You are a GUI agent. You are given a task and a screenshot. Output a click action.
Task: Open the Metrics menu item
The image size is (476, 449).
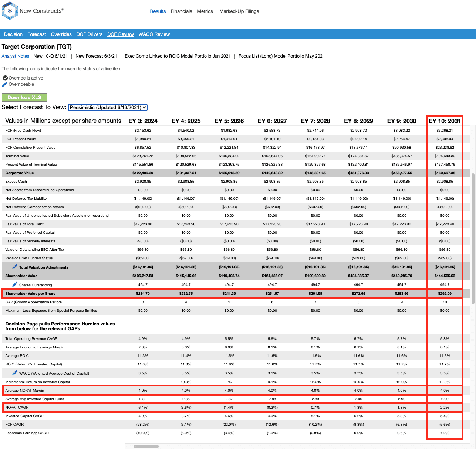click(x=205, y=11)
